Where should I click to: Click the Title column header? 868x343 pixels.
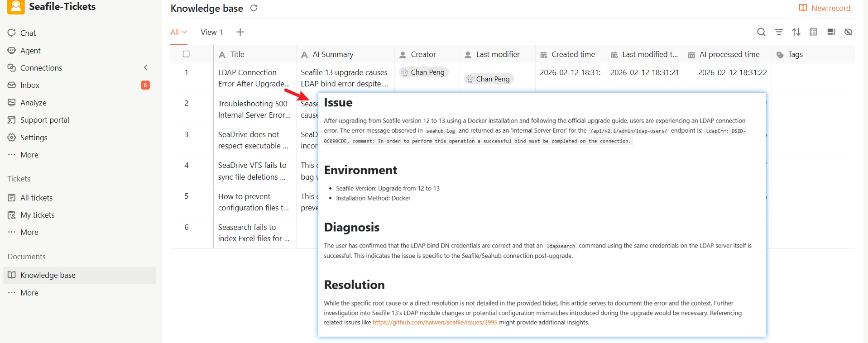coord(255,54)
